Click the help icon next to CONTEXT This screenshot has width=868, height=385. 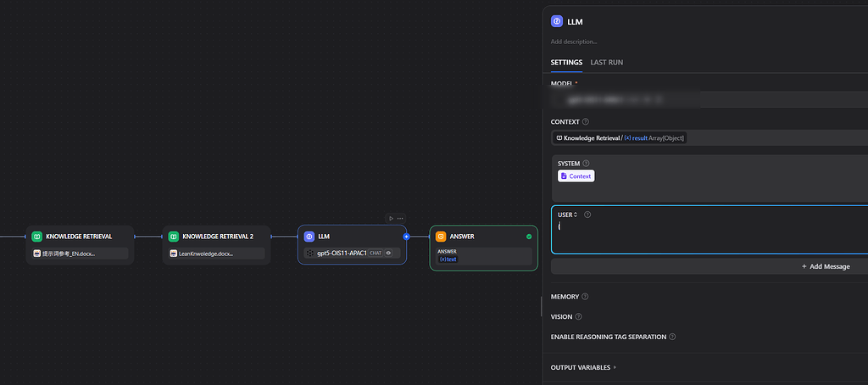coord(586,122)
